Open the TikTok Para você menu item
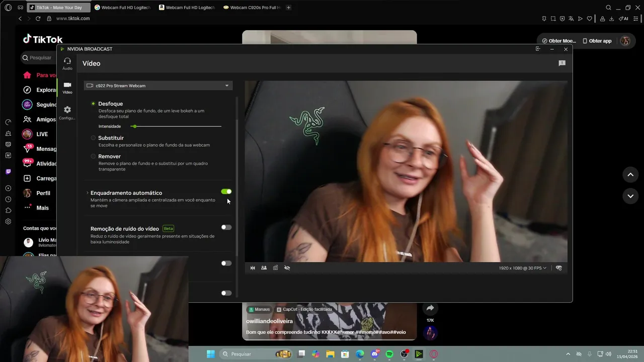Image resolution: width=644 pixels, height=362 pixels. click(39, 75)
